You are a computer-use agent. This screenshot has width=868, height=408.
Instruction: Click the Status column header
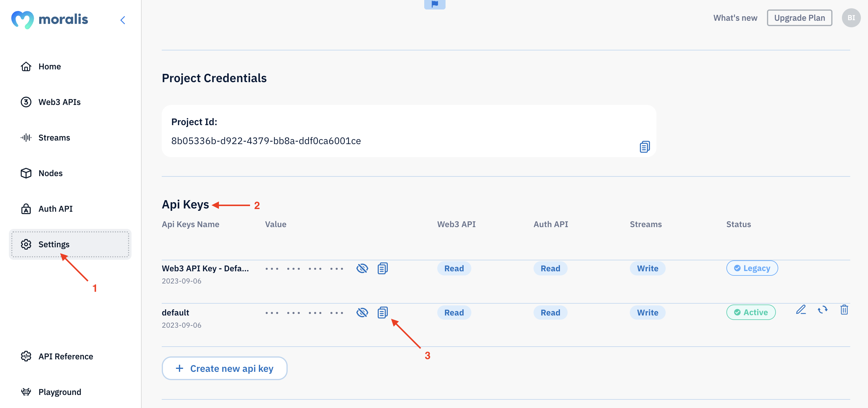pos(738,224)
